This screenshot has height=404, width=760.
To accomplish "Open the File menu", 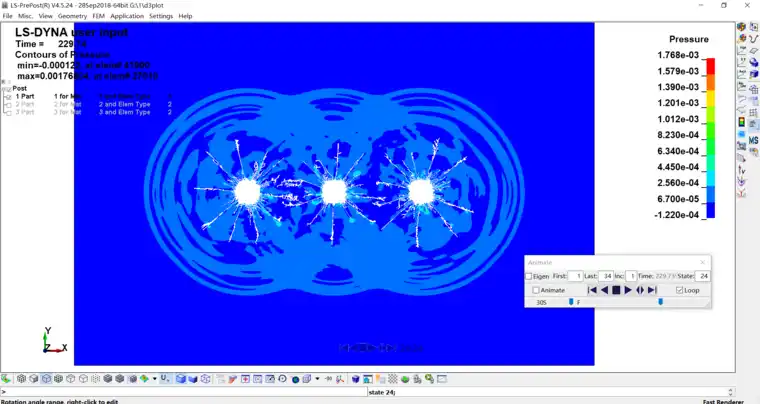I will click(8, 16).
